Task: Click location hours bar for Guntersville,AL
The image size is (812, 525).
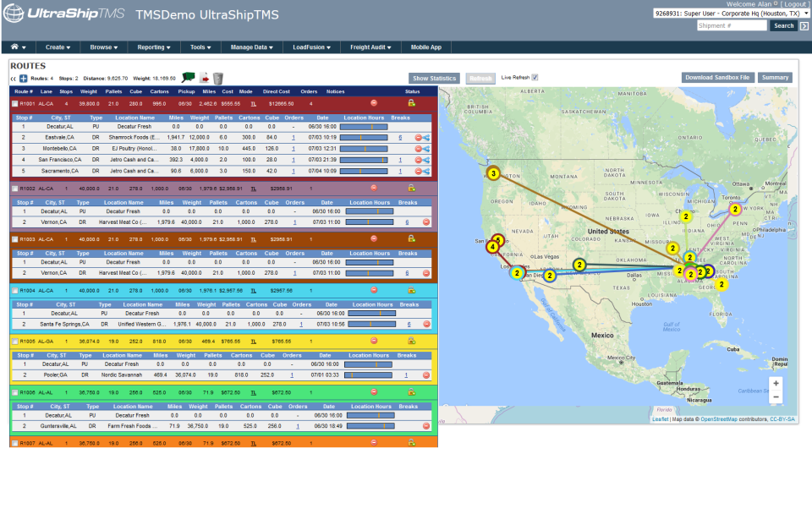Action: 370,426
